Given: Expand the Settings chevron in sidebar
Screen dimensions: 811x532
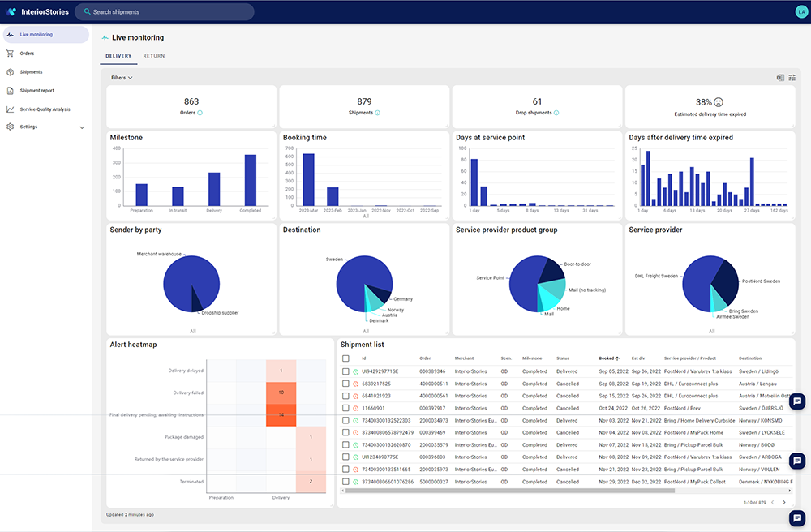Looking at the screenshot, I should [x=82, y=127].
